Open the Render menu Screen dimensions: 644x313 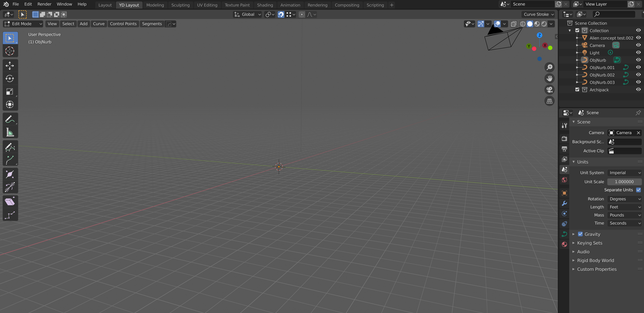[x=44, y=4]
